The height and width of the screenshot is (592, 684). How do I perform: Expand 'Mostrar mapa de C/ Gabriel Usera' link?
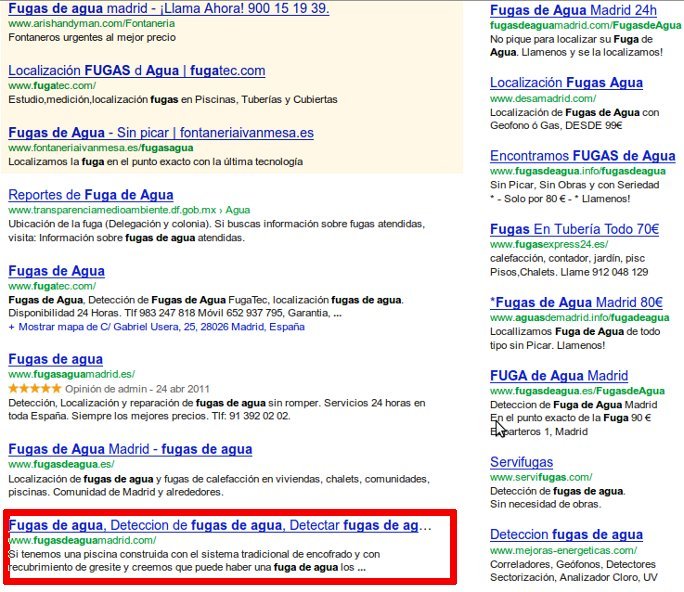click(x=157, y=327)
